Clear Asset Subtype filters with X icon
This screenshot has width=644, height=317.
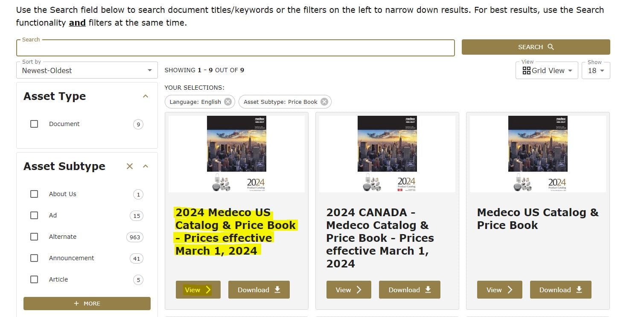coord(130,166)
